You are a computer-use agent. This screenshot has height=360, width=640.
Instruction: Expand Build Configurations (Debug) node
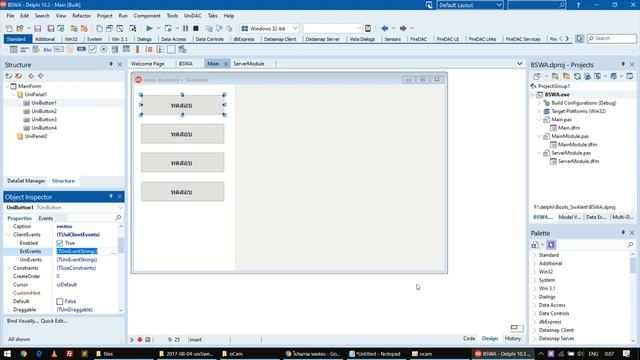point(539,103)
